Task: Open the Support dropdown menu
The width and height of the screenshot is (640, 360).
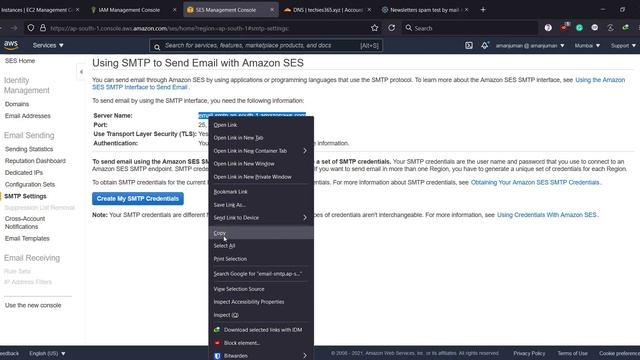Action: 623,45
